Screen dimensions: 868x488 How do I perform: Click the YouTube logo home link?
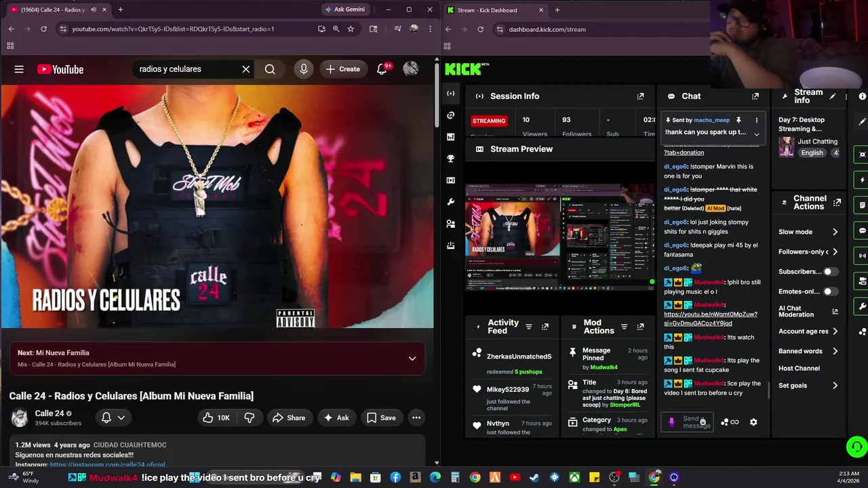[60, 69]
